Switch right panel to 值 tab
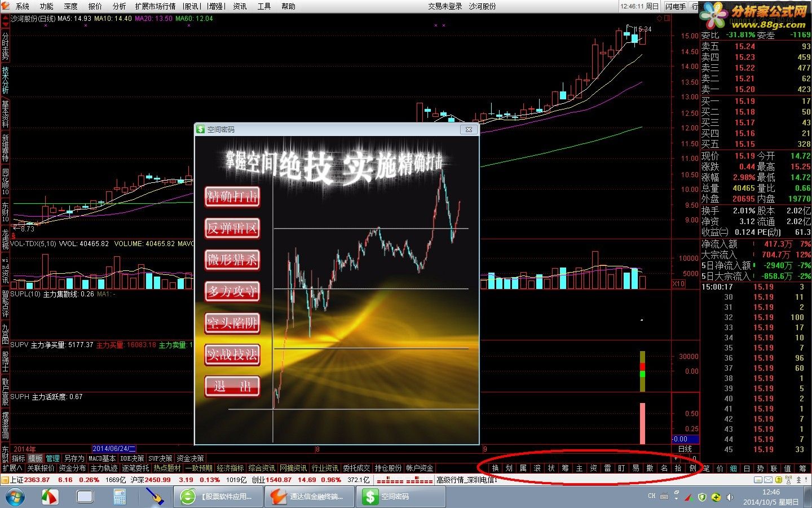Screen dimensions: 812x508 pyautogui.click(x=788, y=468)
